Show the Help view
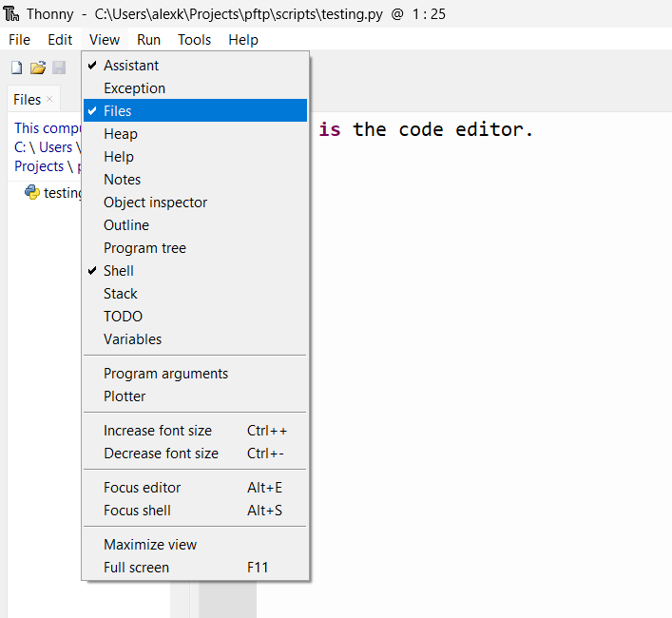This screenshot has height=618, width=672. [x=195, y=157]
